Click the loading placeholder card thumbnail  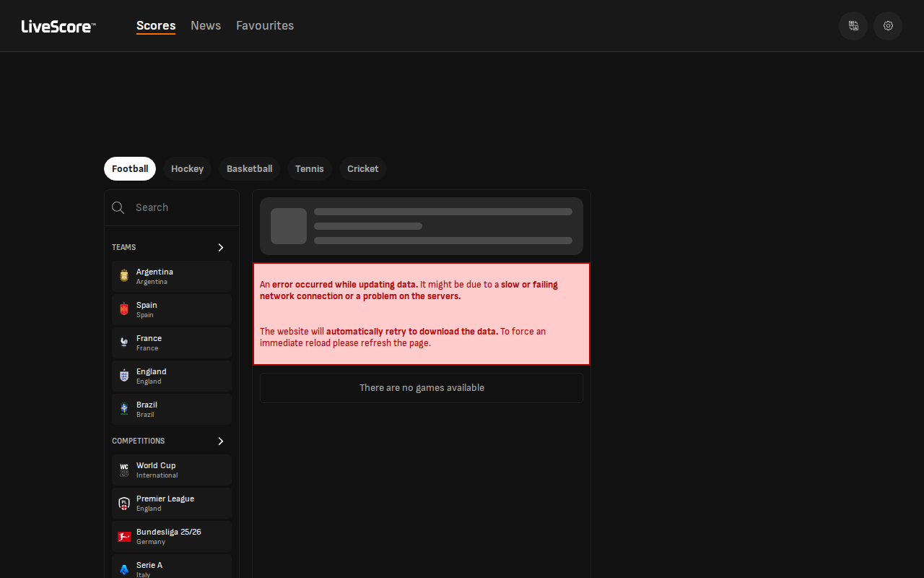coord(289,226)
